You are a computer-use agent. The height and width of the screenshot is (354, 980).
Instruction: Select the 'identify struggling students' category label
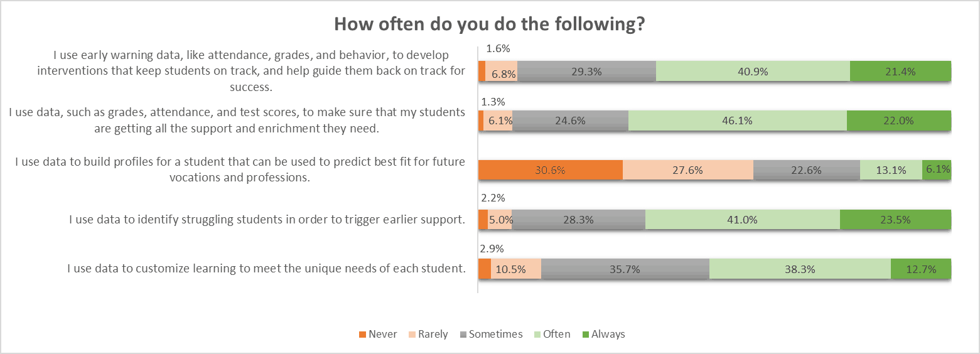click(x=267, y=220)
